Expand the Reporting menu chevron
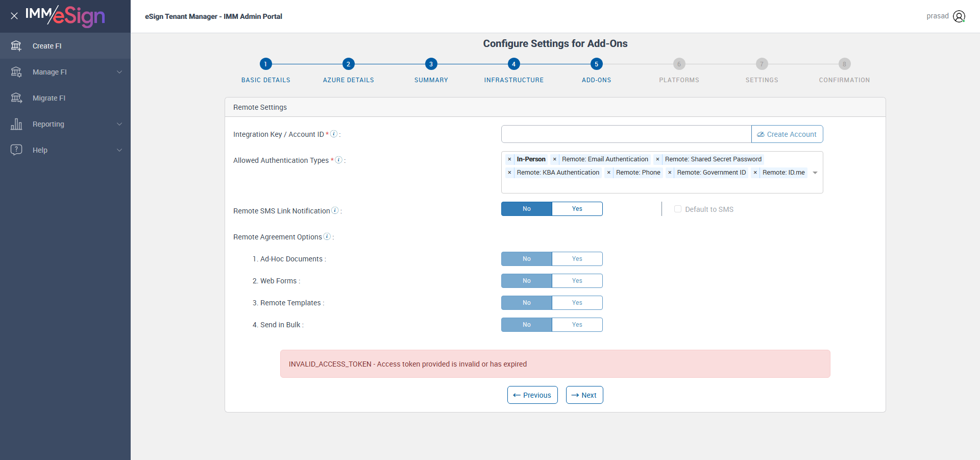 click(x=119, y=124)
